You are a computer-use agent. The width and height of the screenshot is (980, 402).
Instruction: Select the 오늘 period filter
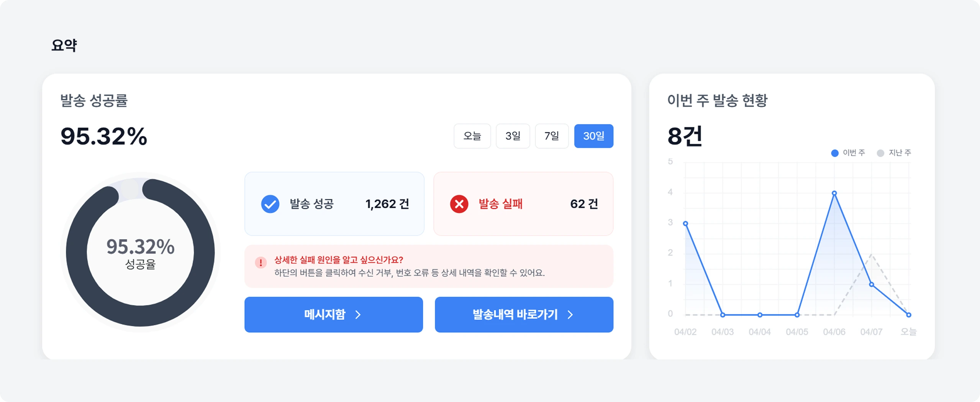click(x=472, y=136)
